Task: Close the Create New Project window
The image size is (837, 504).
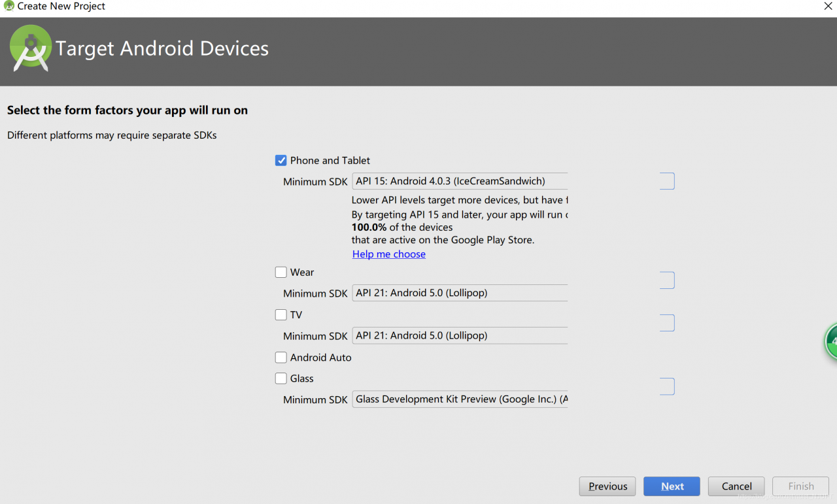Action: [828, 6]
